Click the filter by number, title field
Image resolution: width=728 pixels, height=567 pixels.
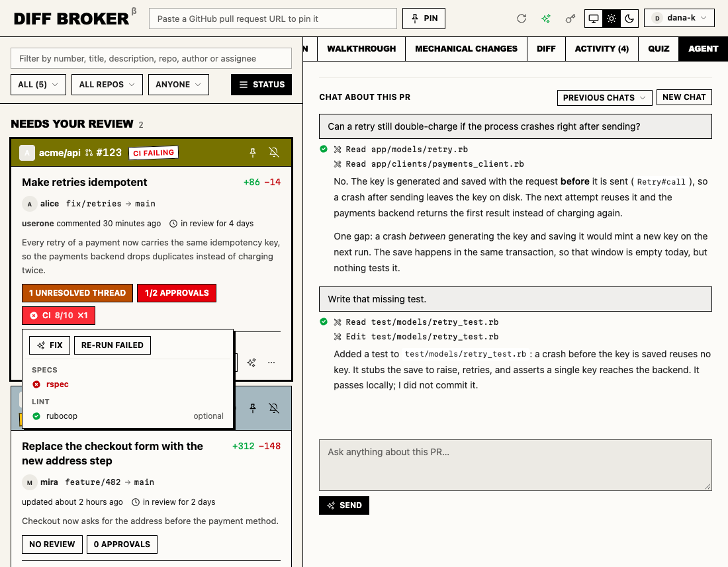[x=152, y=58]
